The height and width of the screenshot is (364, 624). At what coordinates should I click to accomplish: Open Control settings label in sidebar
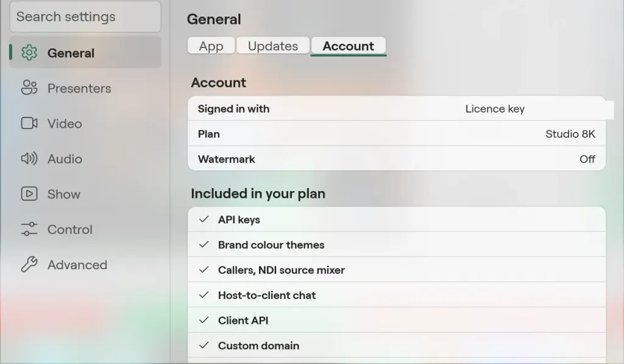[x=69, y=229]
